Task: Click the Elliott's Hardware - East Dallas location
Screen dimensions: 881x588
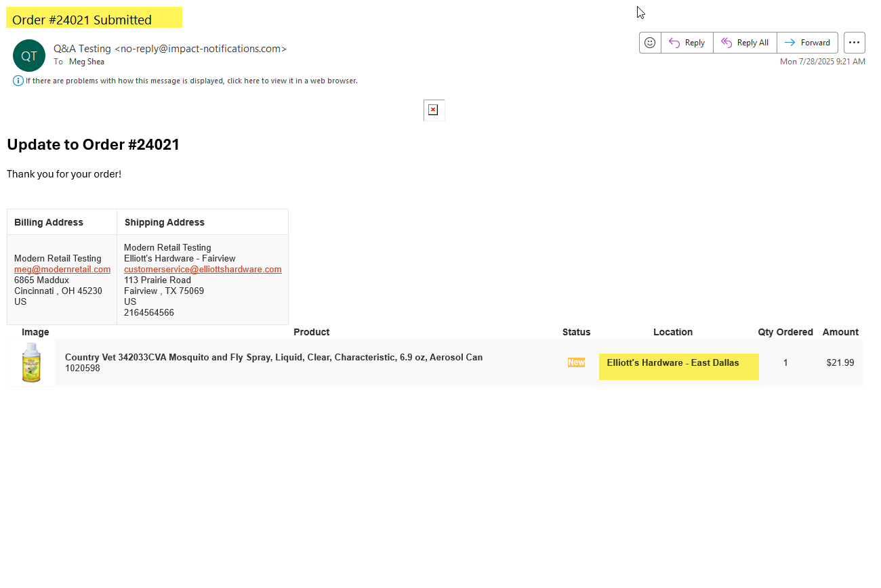Action: click(673, 363)
